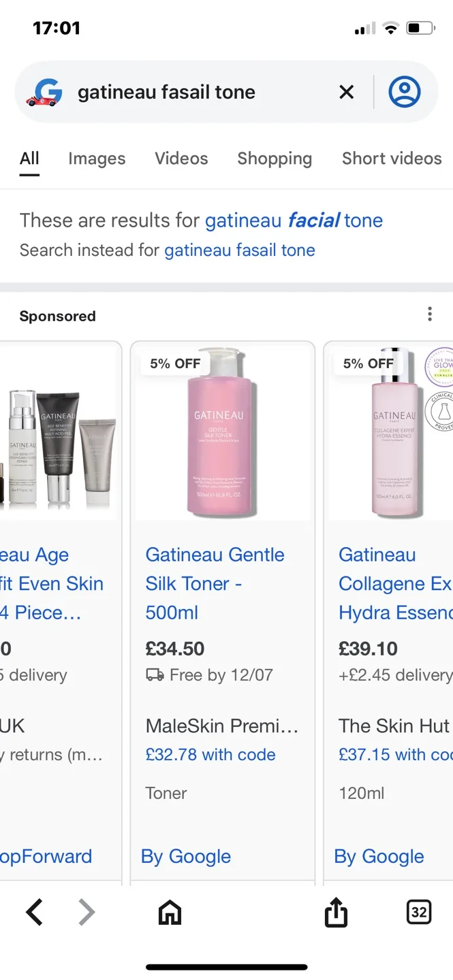Switch to the Shopping tab
Screen dimensions: 453x980
[x=275, y=159]
